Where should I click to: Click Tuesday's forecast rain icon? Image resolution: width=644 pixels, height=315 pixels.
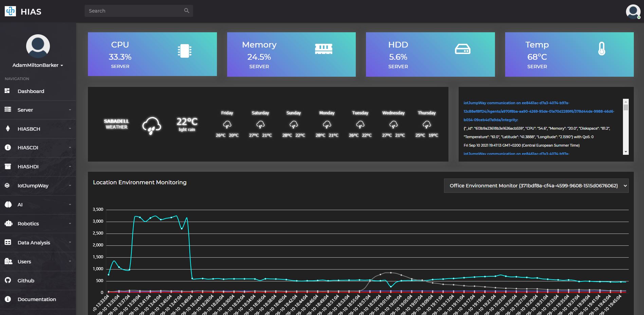(360, 125)
